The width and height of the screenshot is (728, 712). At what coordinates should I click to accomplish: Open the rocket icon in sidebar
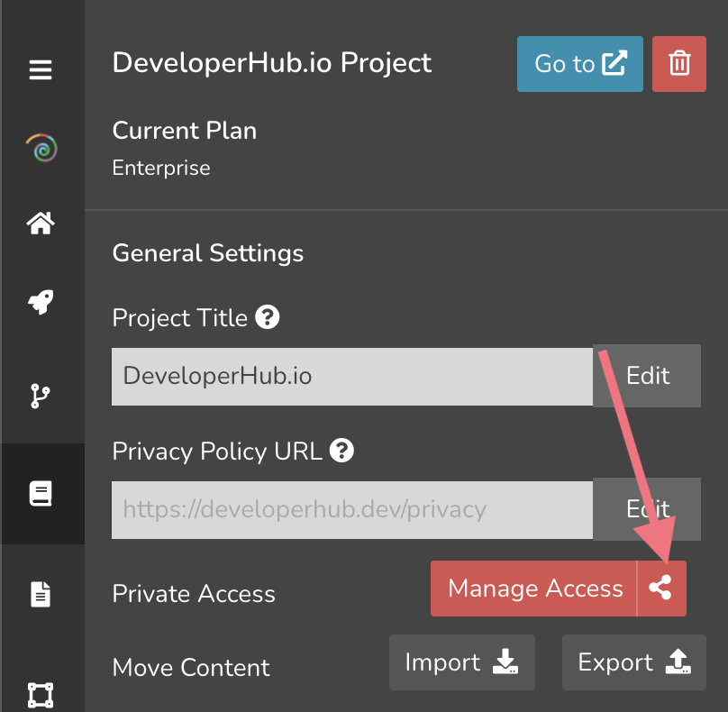[41, 302]
